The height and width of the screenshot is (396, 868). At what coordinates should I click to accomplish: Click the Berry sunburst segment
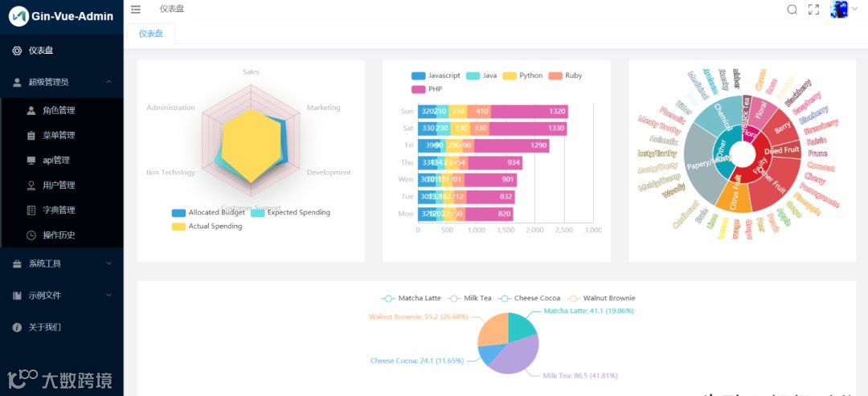(x=782, y=129)
